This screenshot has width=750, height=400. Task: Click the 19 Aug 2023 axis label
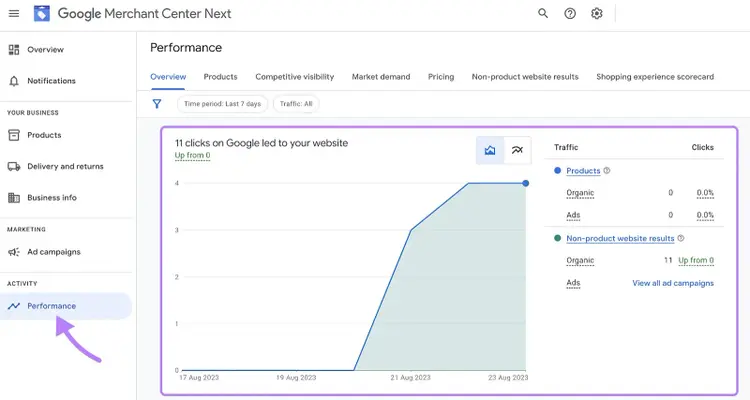click(296, 378)
